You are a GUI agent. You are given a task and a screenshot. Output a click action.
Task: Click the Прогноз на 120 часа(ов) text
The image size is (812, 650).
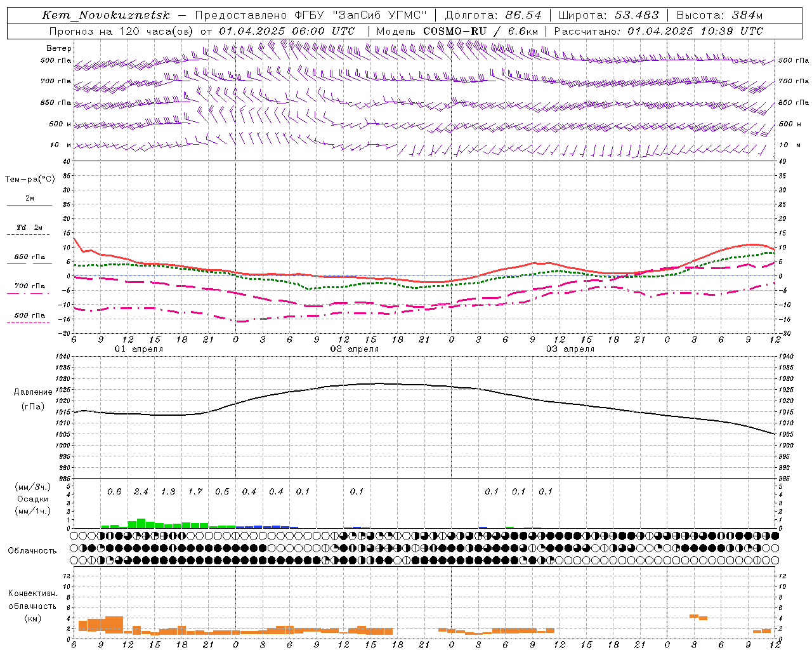pyautogui.click(x=122, y=31)
